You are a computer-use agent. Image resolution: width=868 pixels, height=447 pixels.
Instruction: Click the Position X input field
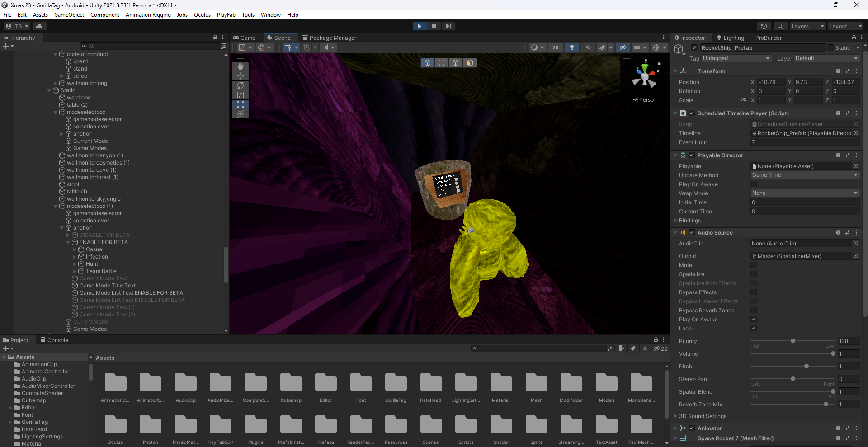[x=771, y=82]
